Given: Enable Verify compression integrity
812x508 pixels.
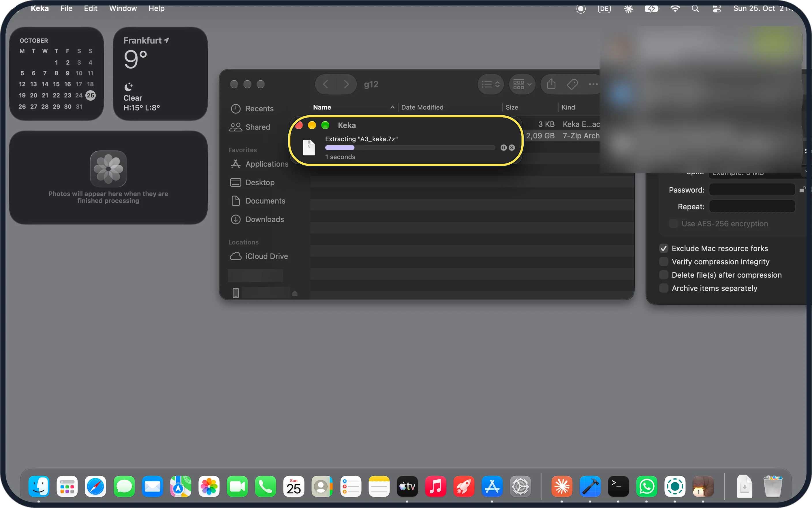Looking at the screenshot, I should point(663,262).
